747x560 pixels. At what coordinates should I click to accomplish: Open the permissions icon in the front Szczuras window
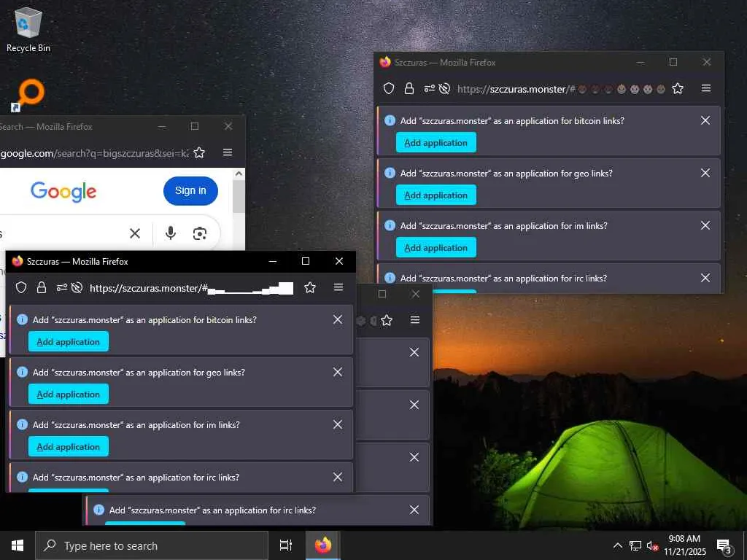[x=62, y=287]
